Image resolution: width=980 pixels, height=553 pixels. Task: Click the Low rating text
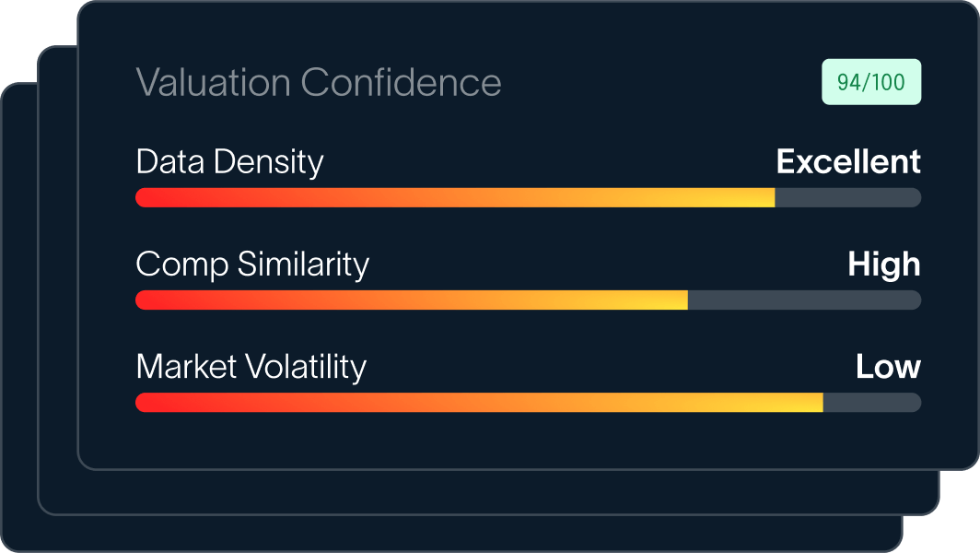(x=887, y=367)
